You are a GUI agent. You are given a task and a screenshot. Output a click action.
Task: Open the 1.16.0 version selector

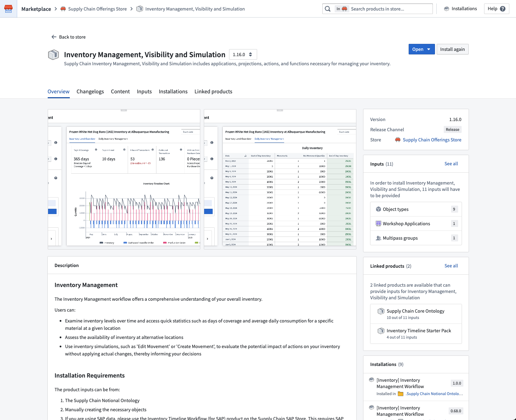click(243, 54)
